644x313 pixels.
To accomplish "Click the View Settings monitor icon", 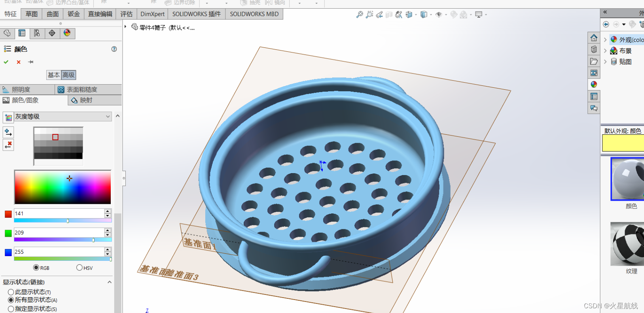I will 479,15.
